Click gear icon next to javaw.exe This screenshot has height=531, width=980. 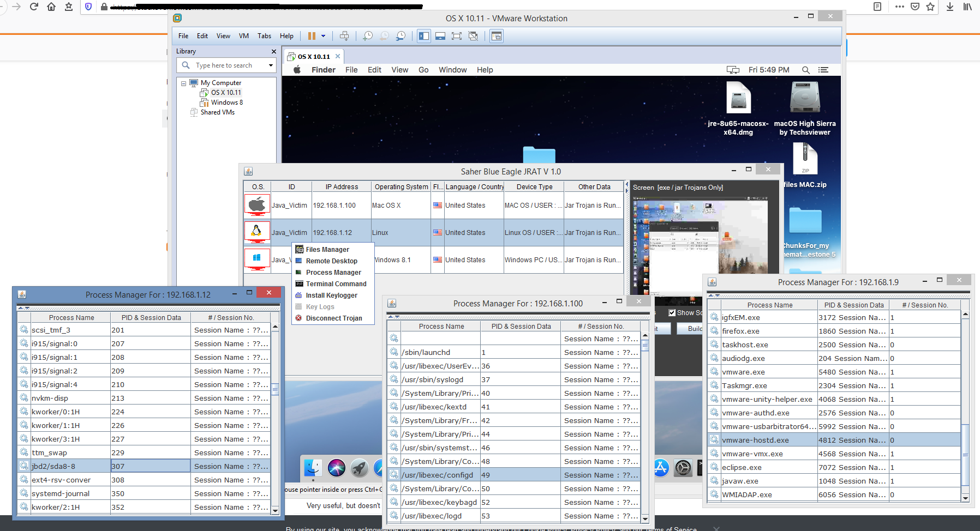tap(714, 481)
